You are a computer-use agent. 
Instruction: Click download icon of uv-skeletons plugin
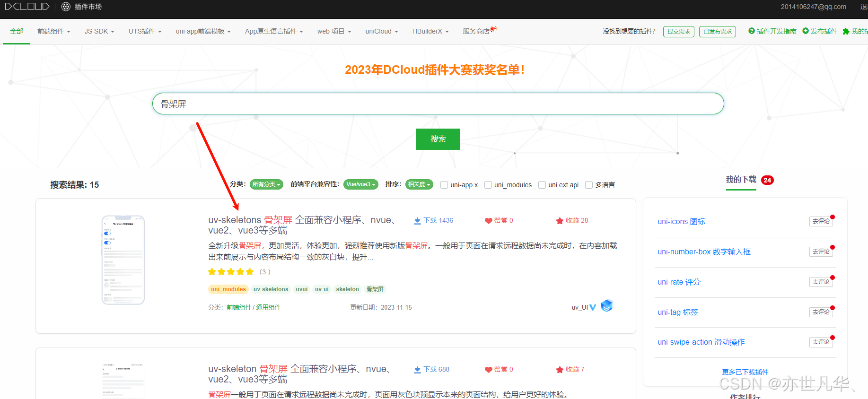[x=417, y=221]
